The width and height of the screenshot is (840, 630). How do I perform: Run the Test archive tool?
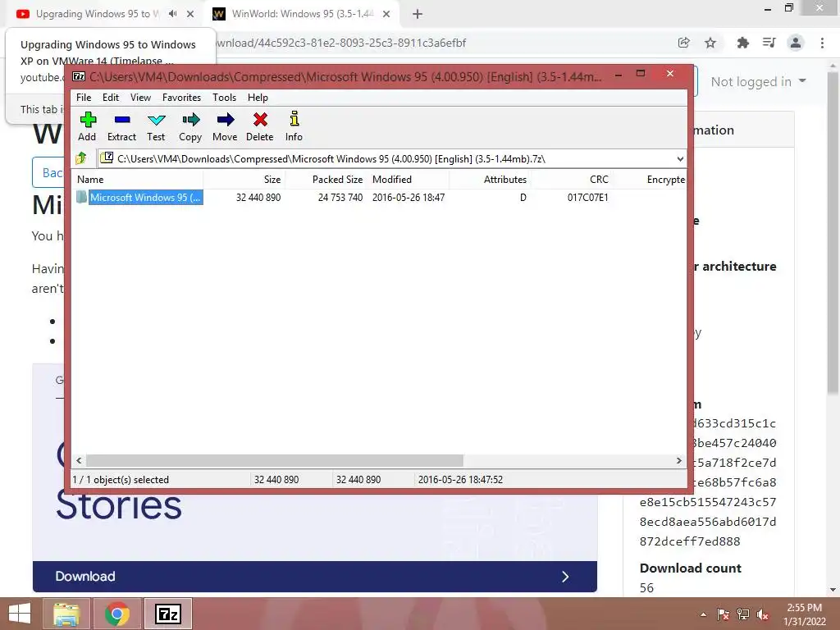[156, 126]
